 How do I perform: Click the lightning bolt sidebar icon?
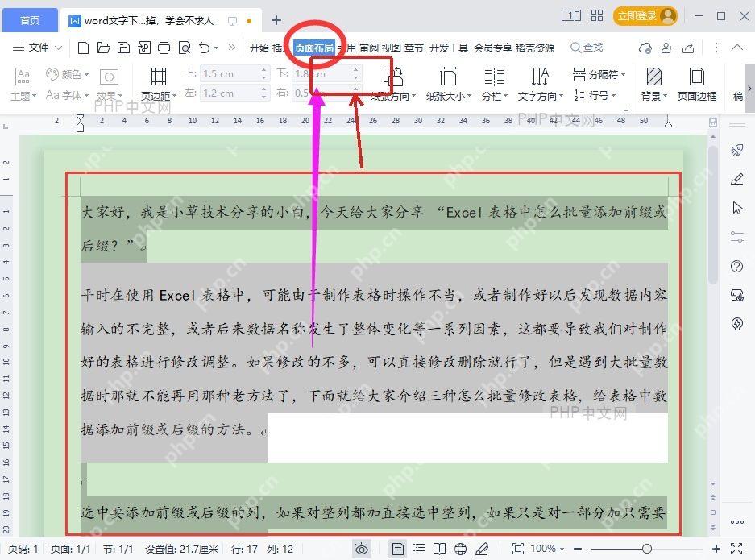[736, 324]
